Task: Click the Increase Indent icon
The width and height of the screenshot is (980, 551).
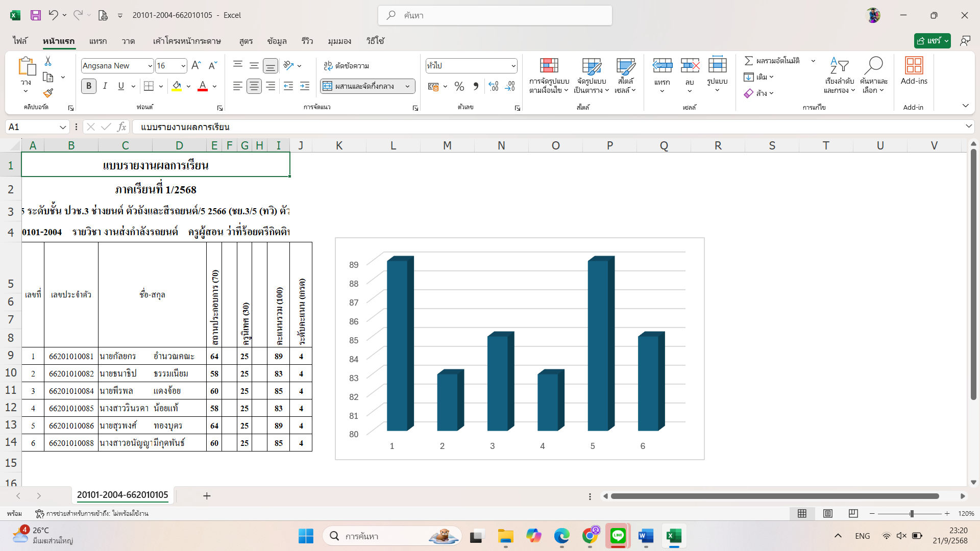Action: [305, 86]
